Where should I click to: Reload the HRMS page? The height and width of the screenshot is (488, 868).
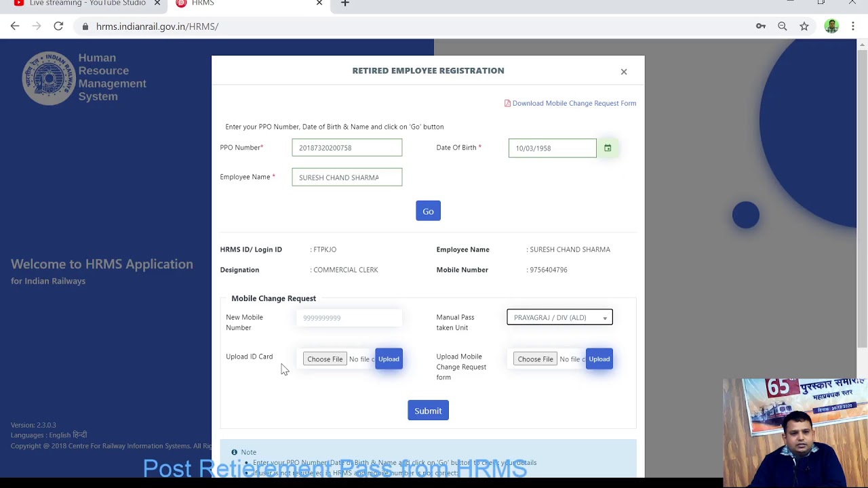point(58,26)
